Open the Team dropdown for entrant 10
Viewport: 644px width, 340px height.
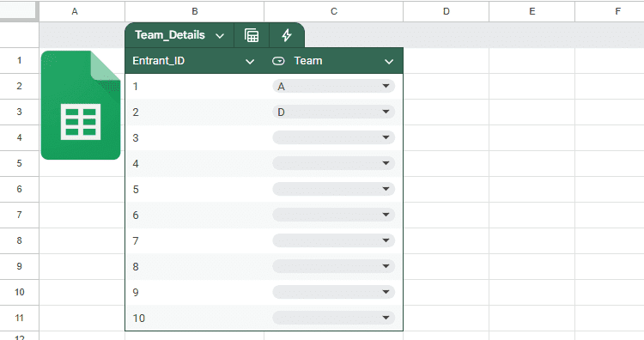(333, 318)
